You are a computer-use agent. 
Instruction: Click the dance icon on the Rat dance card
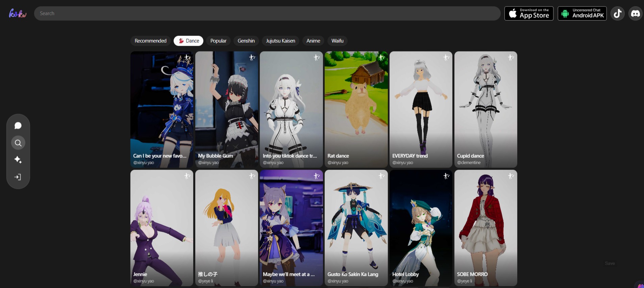(x=381, y=58)
